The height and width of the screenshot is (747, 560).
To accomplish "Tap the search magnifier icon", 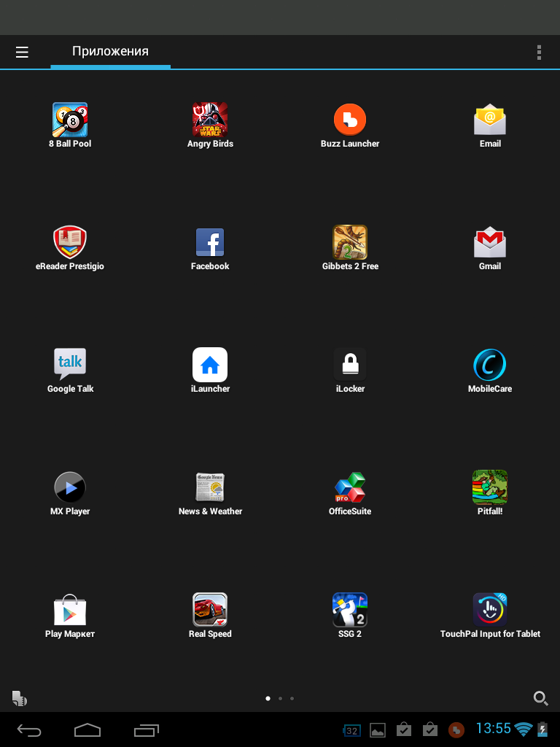I will tap(540, 698).
